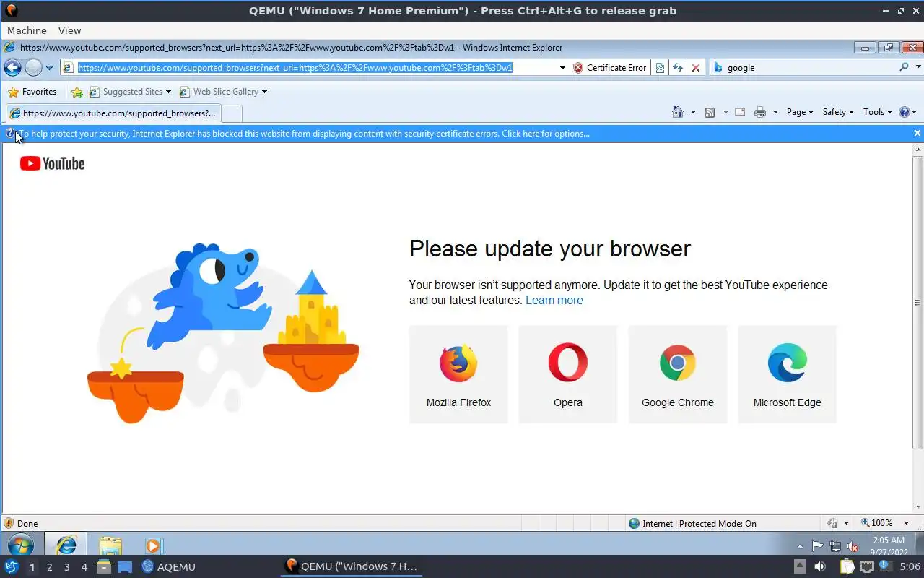Open the Tools menu
This screenshot has width=924, height=578.
tap(878, 112)
